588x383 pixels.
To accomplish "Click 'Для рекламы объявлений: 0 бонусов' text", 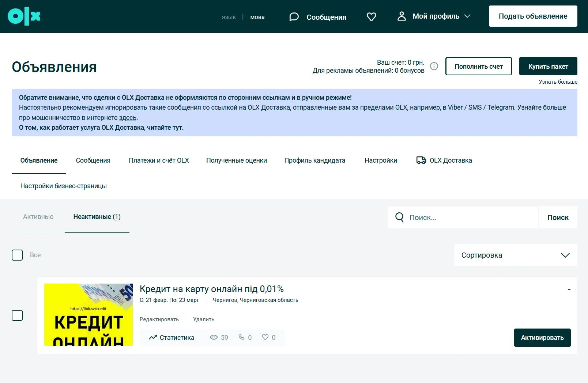I will pyautogui.click(x=369, y=71).
